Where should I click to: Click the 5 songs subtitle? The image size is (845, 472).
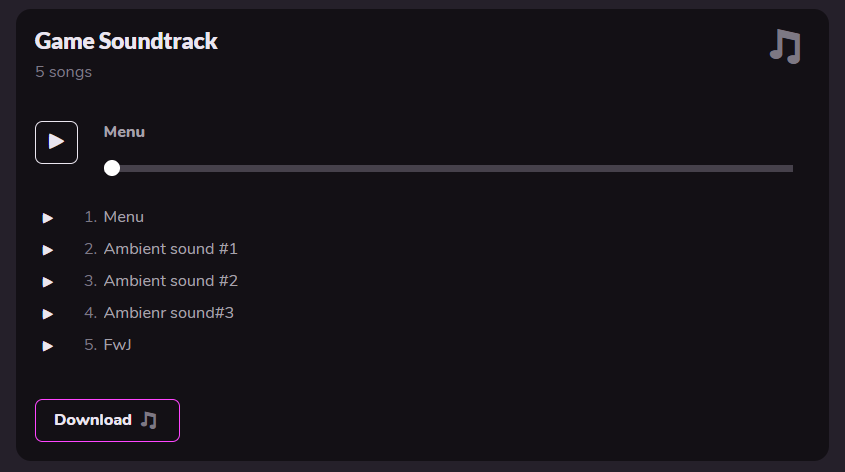[x=63, y=72]
